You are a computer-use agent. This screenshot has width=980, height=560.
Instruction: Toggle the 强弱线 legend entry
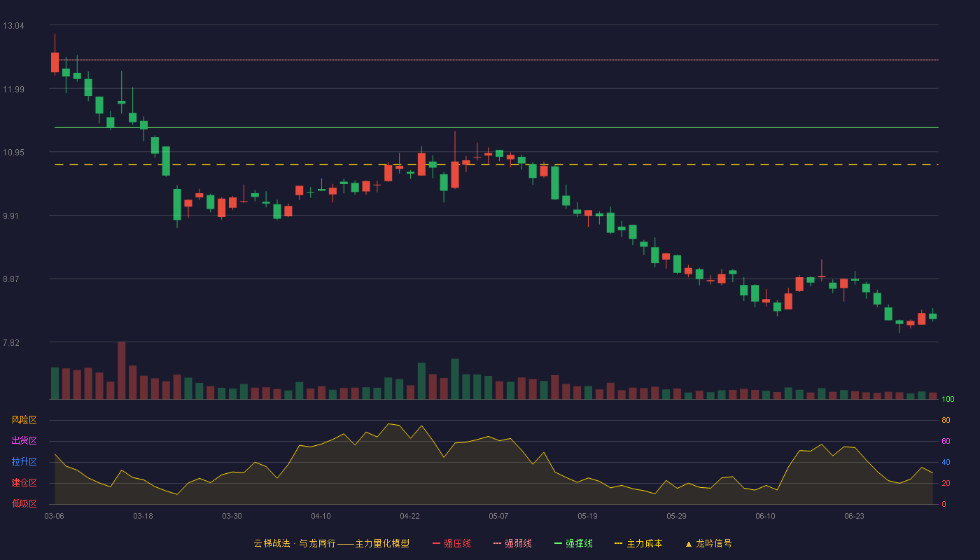pyautogui.click(x=512, y=543)
